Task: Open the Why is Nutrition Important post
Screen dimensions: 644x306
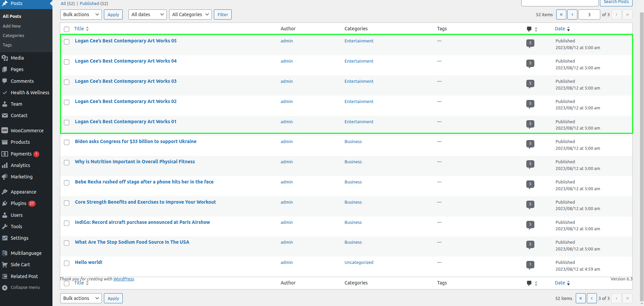Action: [x=135, y=162]
